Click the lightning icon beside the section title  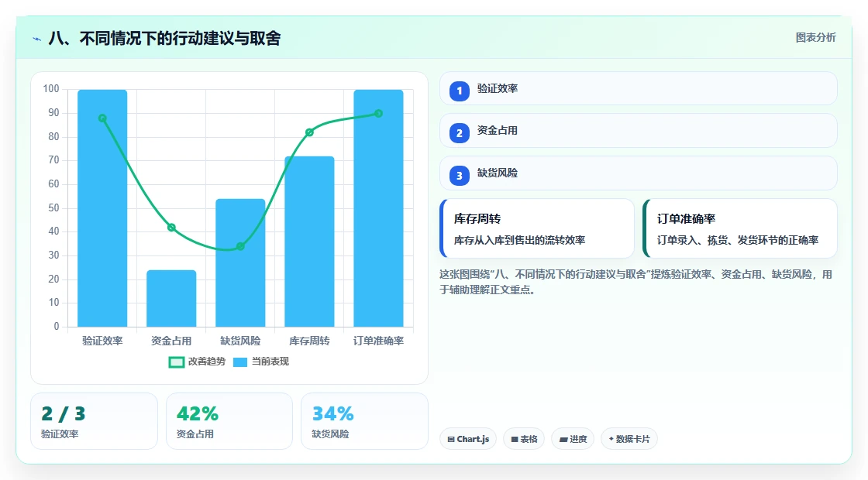37,39
